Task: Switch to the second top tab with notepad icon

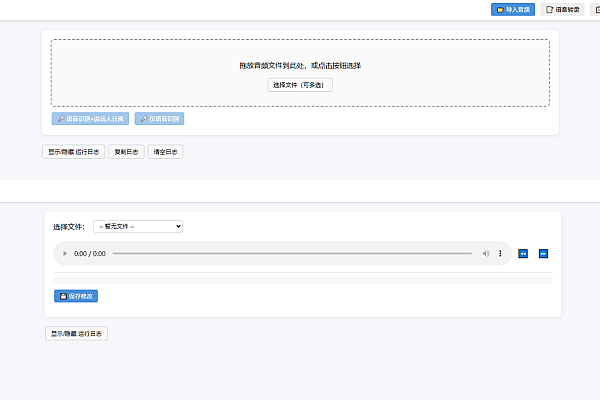Action: click(x=562, y=10)
